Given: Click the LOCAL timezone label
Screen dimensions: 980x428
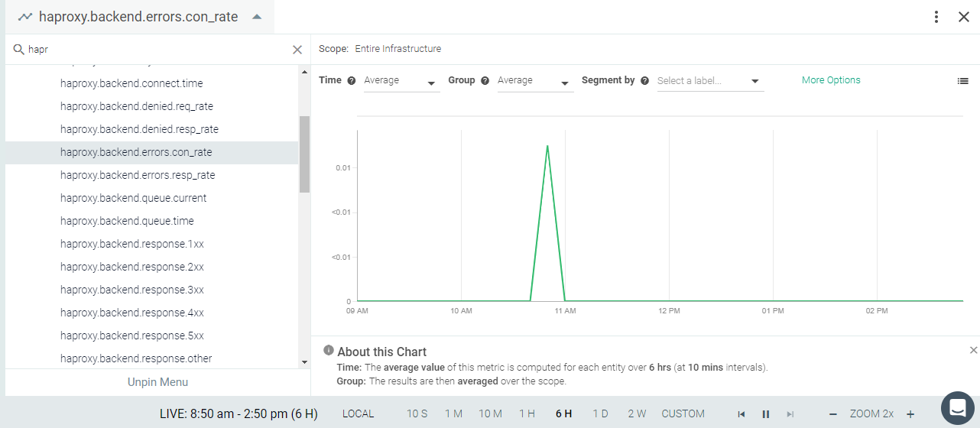Looking at the screenshot, I should click(x=358, y=413).
